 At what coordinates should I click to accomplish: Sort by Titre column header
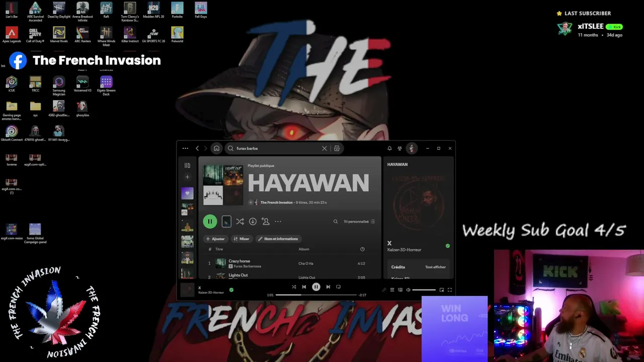219,249
